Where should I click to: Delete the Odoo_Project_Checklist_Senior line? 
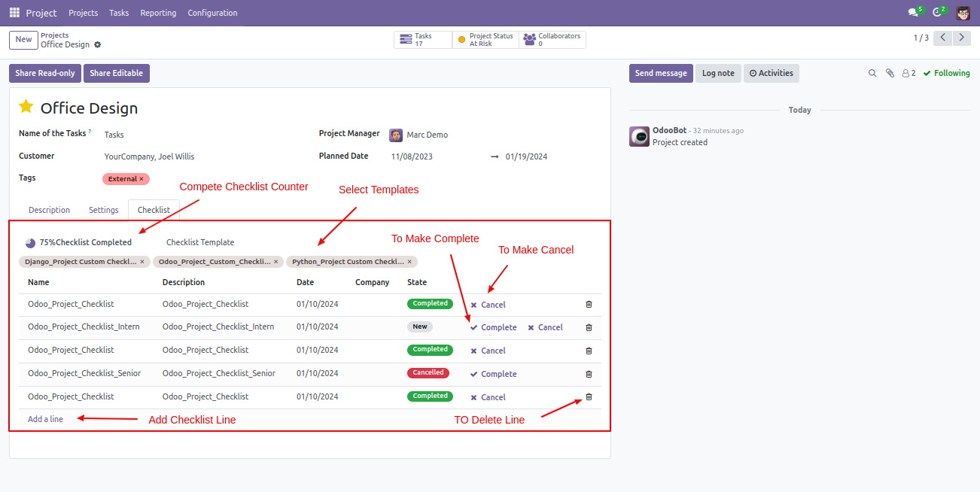pyautogui.click(x=589, y=374)
